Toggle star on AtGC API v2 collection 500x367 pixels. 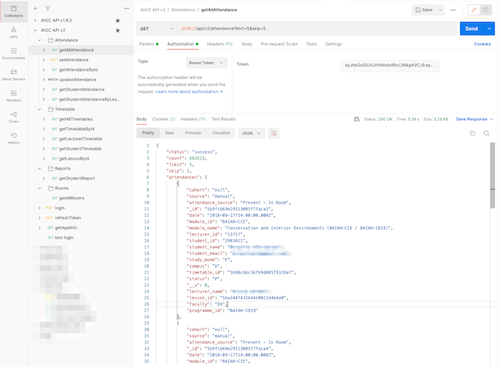(118, 31)
